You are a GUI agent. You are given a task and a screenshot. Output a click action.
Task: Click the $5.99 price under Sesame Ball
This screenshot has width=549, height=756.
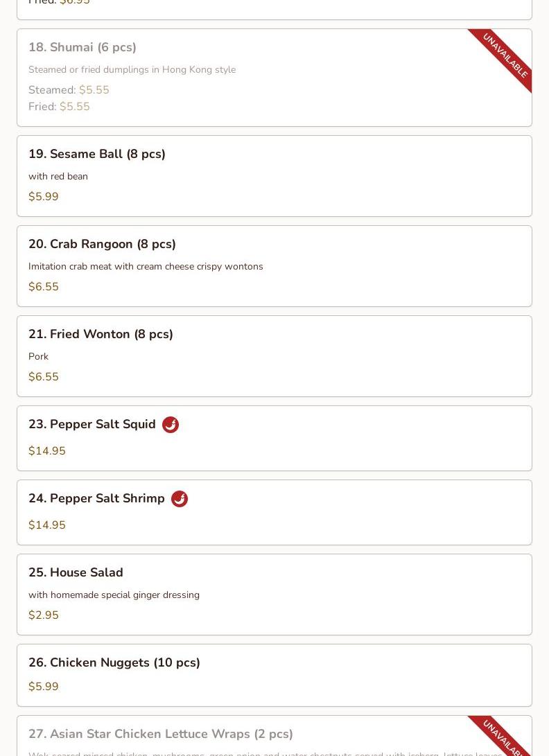[44, 197]
